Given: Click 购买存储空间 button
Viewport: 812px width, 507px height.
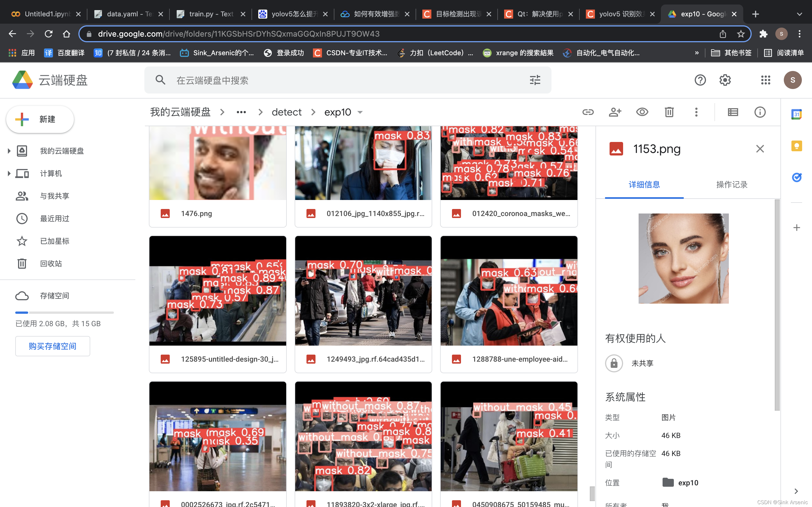Looking at the screenshot, I should (x=52, y=346).
